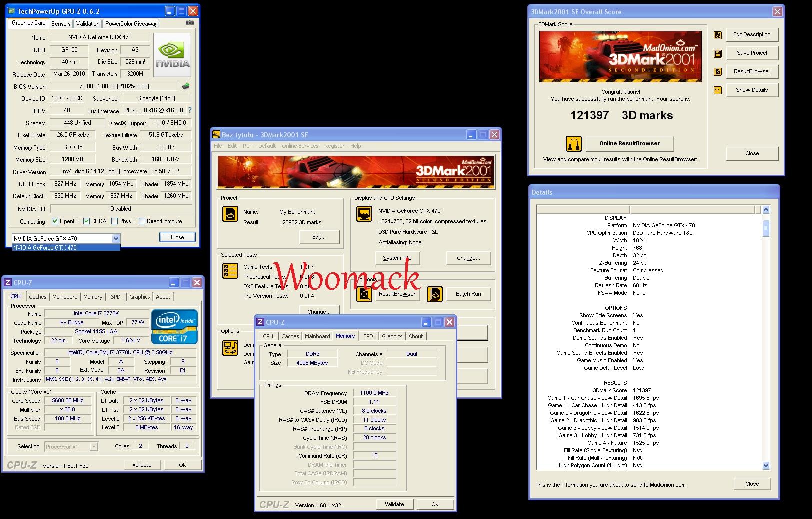812x519 pixels.
Task: Enable the DirectCompute checkbox in GPU-Z
Action: pyautogui.click(x=142, y=221)
